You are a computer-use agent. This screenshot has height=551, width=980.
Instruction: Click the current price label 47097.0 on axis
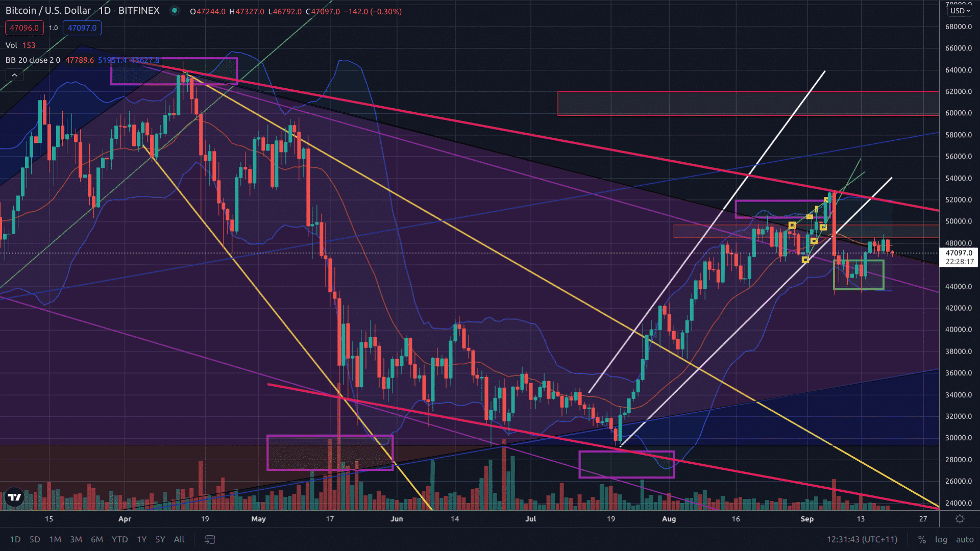[959, 253]
